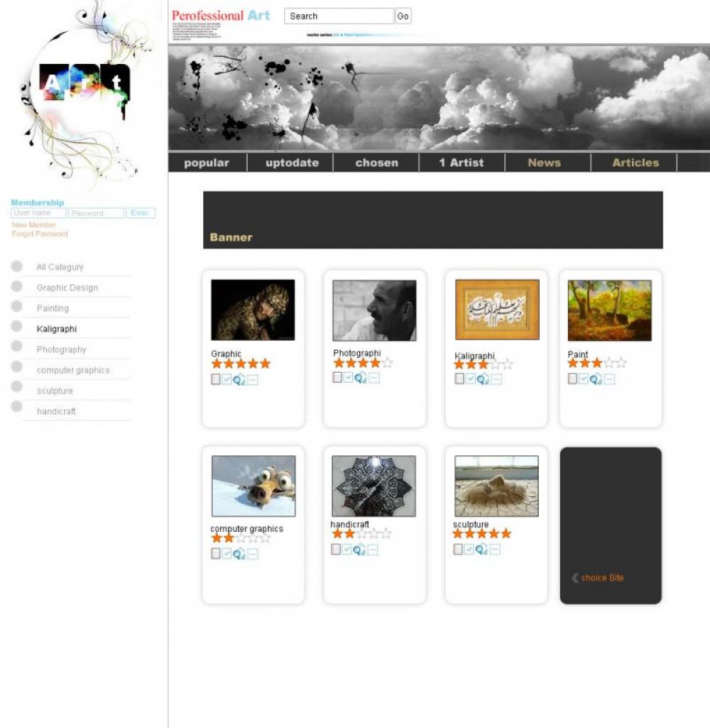Click the New Member link
This screenshot has width=710, height=728.
coord(34,225)
